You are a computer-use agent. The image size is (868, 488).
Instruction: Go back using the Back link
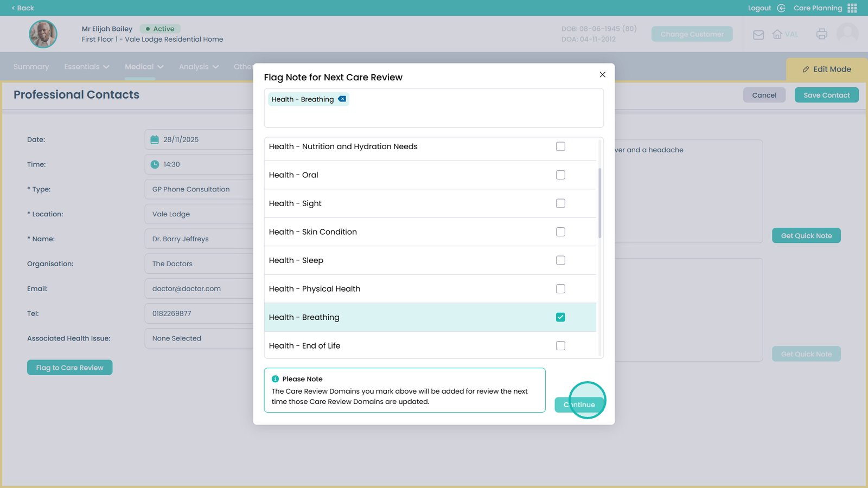tap(23, 8)
